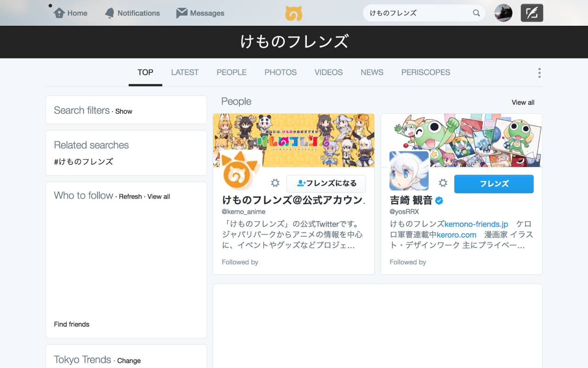The image size is (588, 368).
Task: Open the @kemo_anime handle
Action: pos(243,212)
